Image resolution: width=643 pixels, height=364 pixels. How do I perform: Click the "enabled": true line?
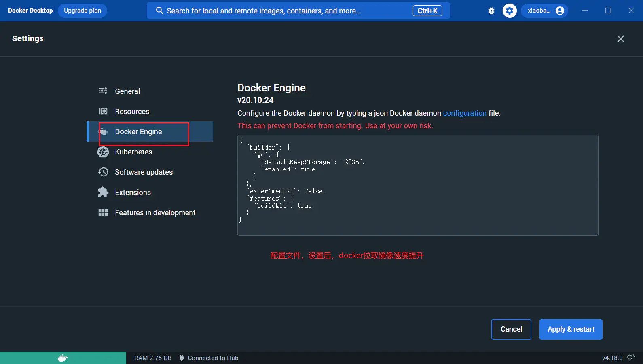point(288,169)
